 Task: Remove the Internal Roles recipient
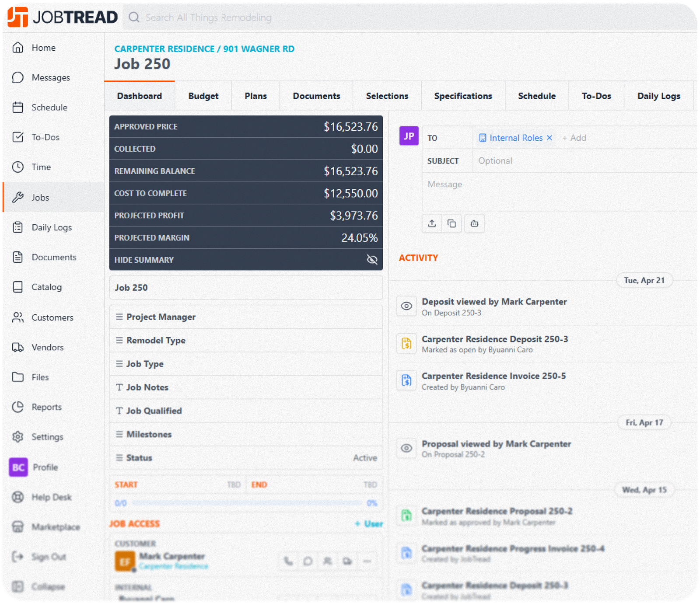tap(549, 138)
